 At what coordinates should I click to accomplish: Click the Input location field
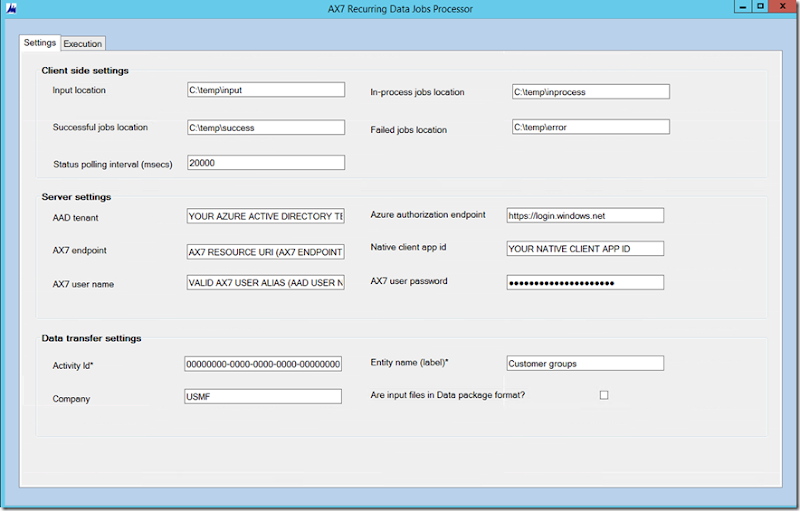[x=266, y=90]
